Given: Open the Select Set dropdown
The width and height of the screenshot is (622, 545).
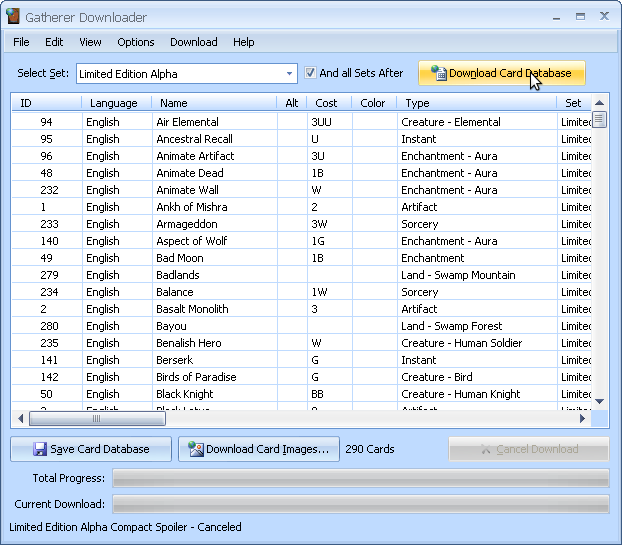Looking at the screenshot, I should point(289,73).
